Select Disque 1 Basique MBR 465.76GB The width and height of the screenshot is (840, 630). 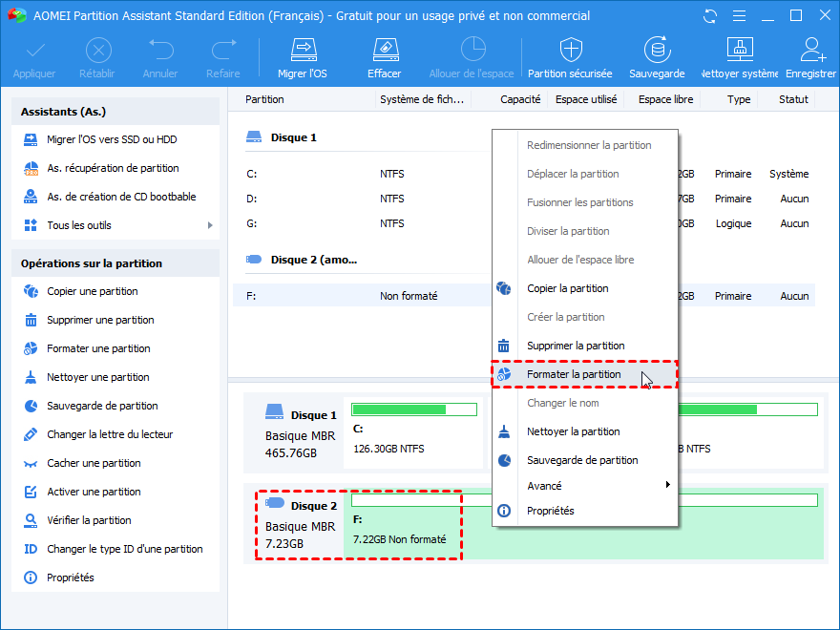tap(294, 434)
